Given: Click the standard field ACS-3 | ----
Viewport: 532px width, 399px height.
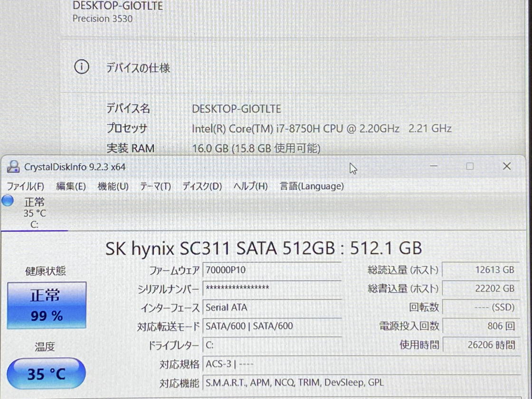Looking at the screenshot, I should [x=361, y=364].
